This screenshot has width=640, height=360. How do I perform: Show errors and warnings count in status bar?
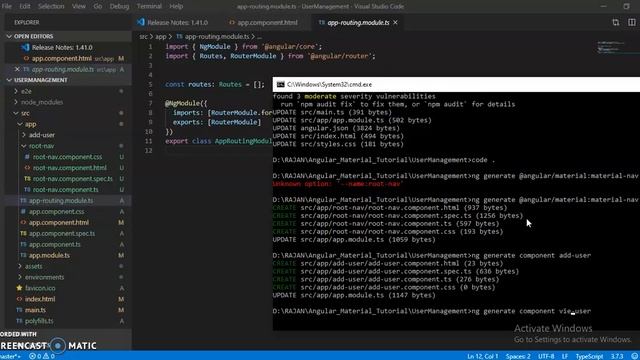click(x=42, y=356)
